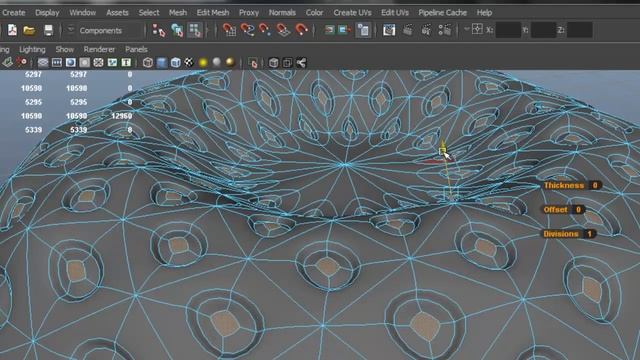The height and width of the screenshot is (360, 640).
Task: Toggle gate mask icon
Action: (x=84, y=62)
